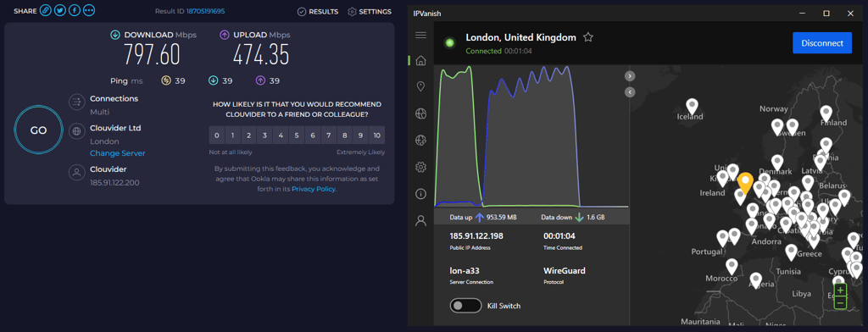
Task: Collapse panel with left chevron arrow
Action: [630, 91]
